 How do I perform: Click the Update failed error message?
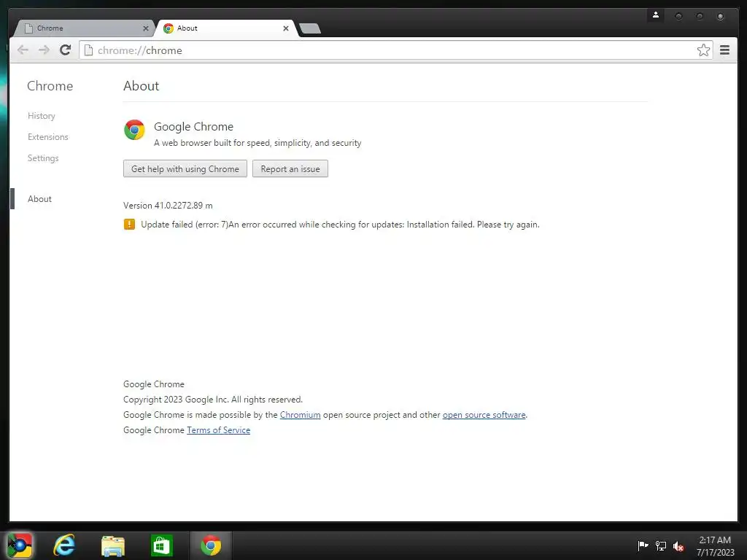tap(340, 225)
